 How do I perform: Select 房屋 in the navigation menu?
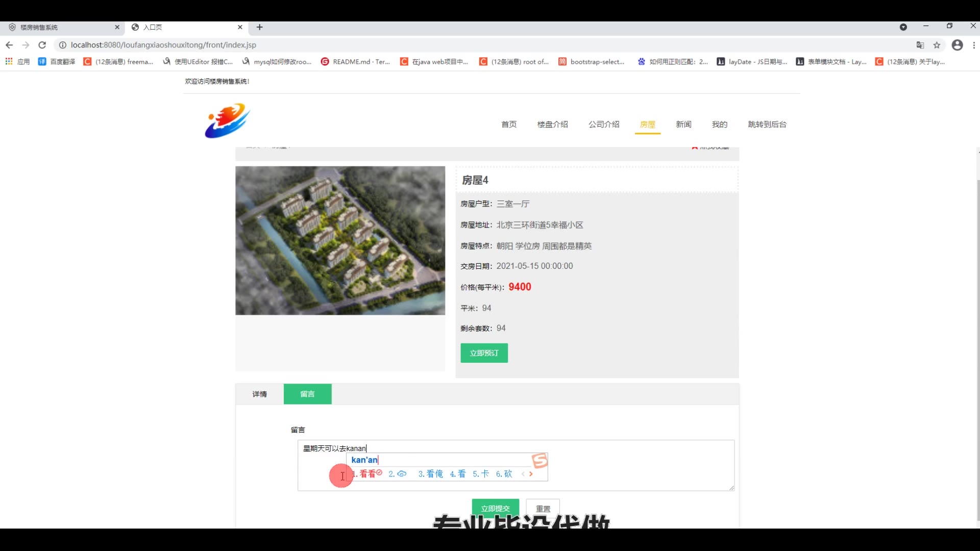pyautogui.click(x=648, y=124)
